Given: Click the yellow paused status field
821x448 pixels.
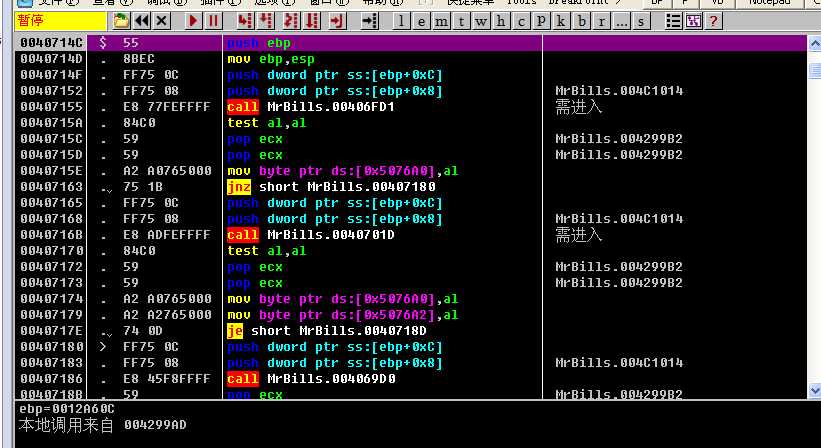Looking at the screenshot, I should pyautogui.click(x=60, y=21).
